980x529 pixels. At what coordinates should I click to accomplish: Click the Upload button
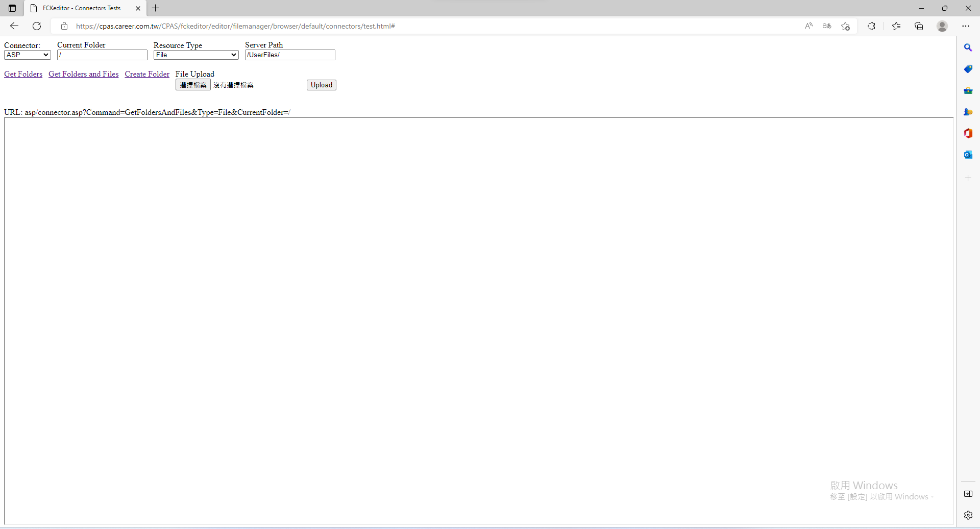322,85
